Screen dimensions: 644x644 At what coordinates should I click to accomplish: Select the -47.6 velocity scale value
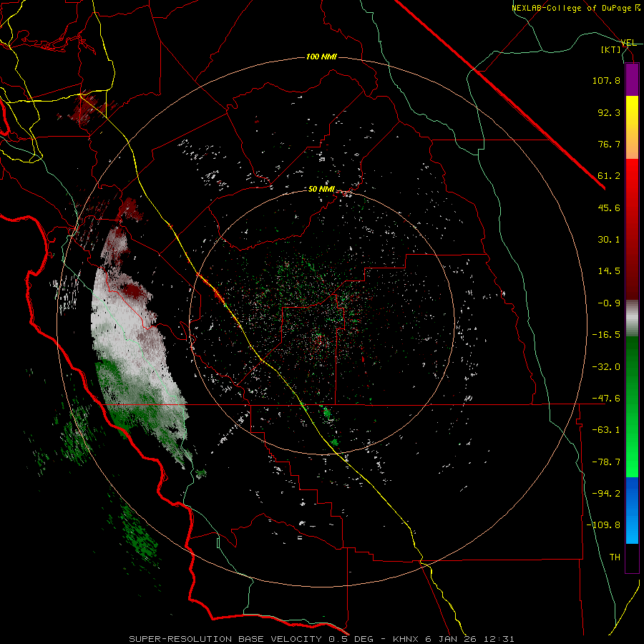606,399
